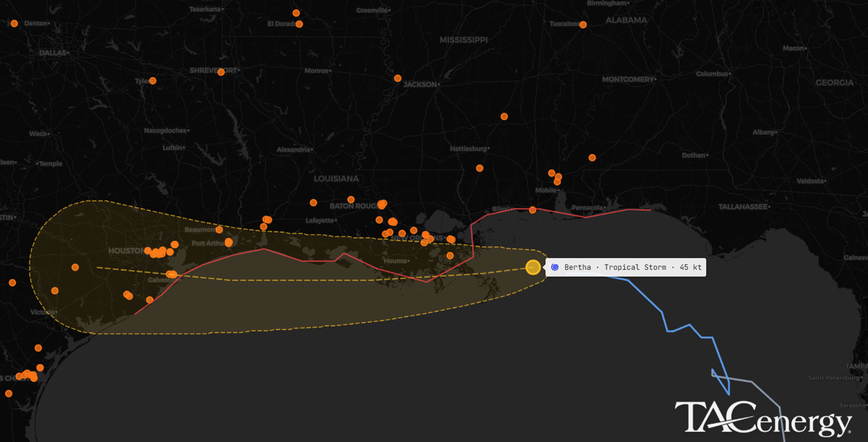Click the orange marker northwest of Jackson label

398,78
